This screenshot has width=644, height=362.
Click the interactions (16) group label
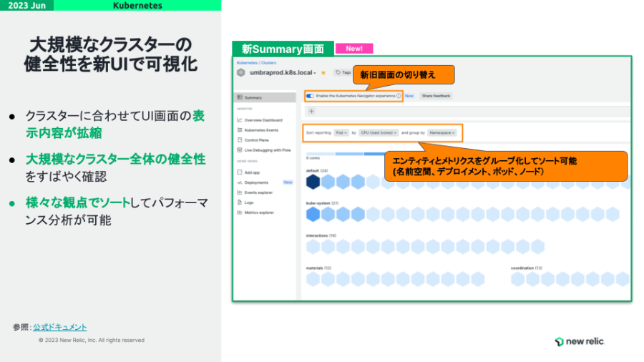pyautogui.click(x=321, y=235)
